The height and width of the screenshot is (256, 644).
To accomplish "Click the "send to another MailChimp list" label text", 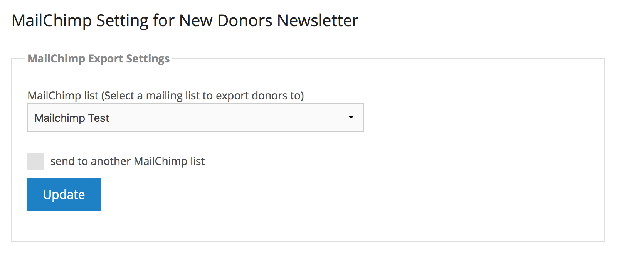I will [x=128, y=161].
